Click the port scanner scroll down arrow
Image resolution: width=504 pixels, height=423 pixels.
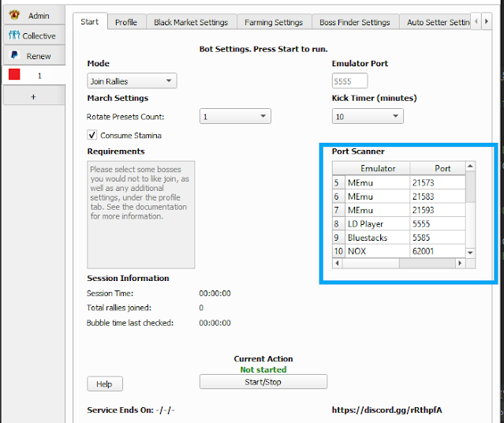pyautogui.click(x=470, y=253)
